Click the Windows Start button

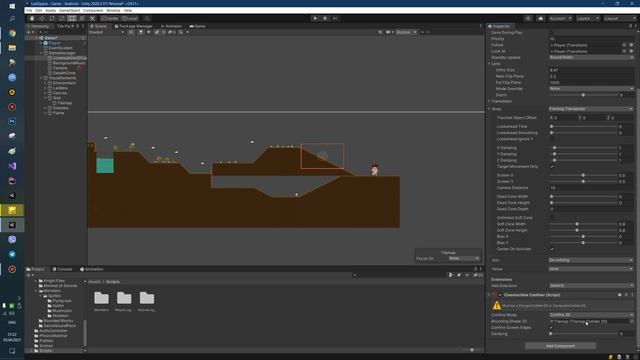12,6
